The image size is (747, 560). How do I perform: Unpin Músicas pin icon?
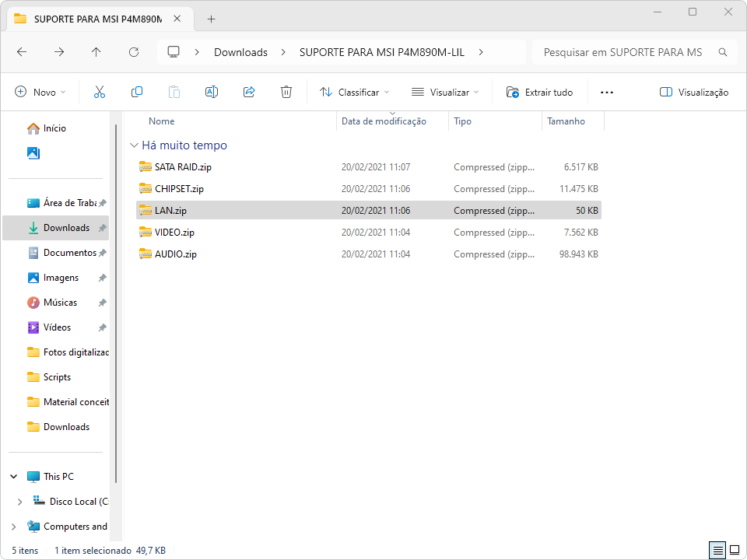pyautogui.click(x=102, y=303)
